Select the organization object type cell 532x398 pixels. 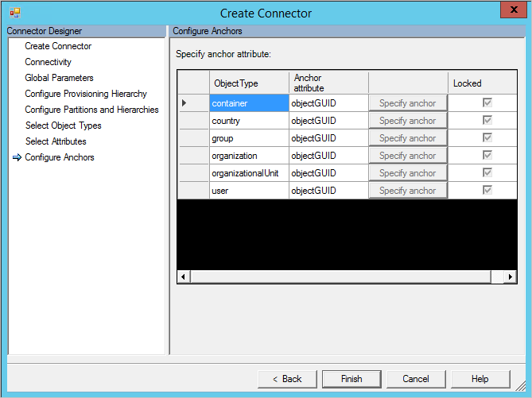[249, 156]
